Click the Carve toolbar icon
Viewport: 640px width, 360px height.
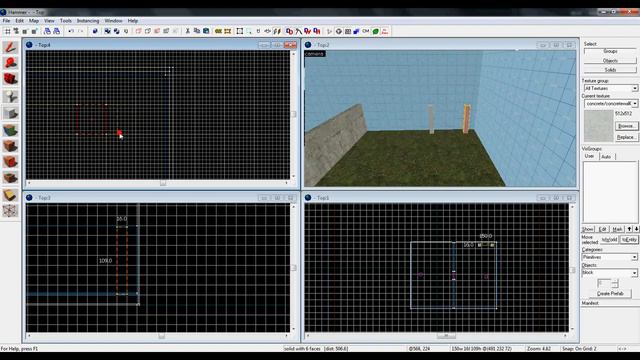point(95,31)
